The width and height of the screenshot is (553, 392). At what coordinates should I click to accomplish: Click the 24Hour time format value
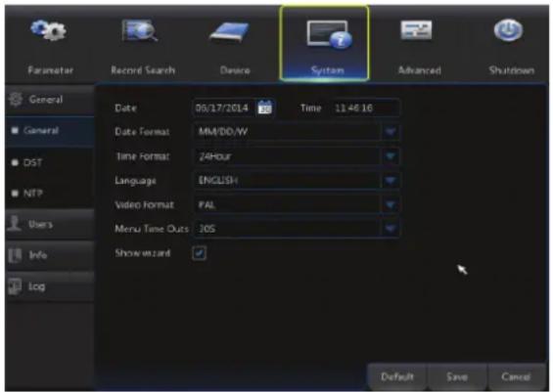click(x=214, y=156)
